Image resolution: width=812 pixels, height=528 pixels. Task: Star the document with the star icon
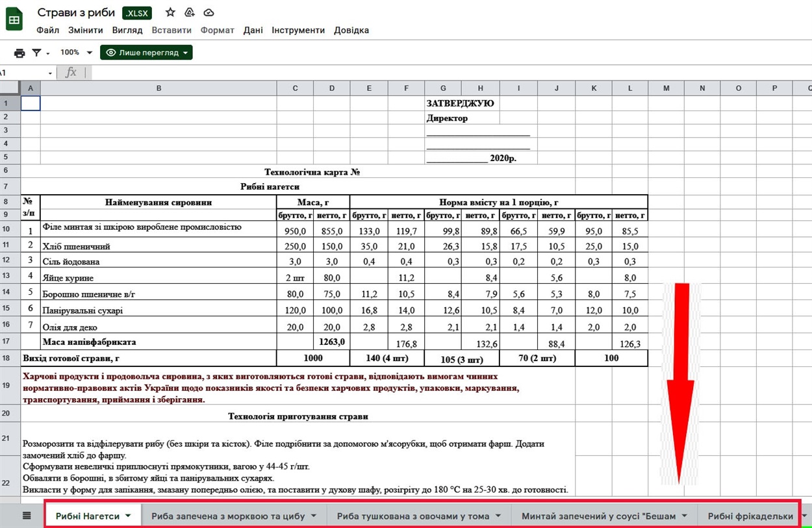pyautogui.click(x=170, y=12)
